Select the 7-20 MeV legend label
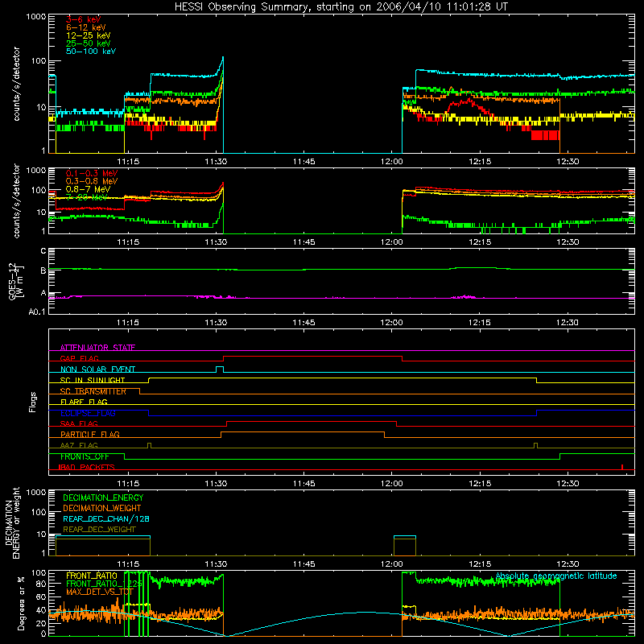This screenshot has height=644, width=644. coord(86,197)
